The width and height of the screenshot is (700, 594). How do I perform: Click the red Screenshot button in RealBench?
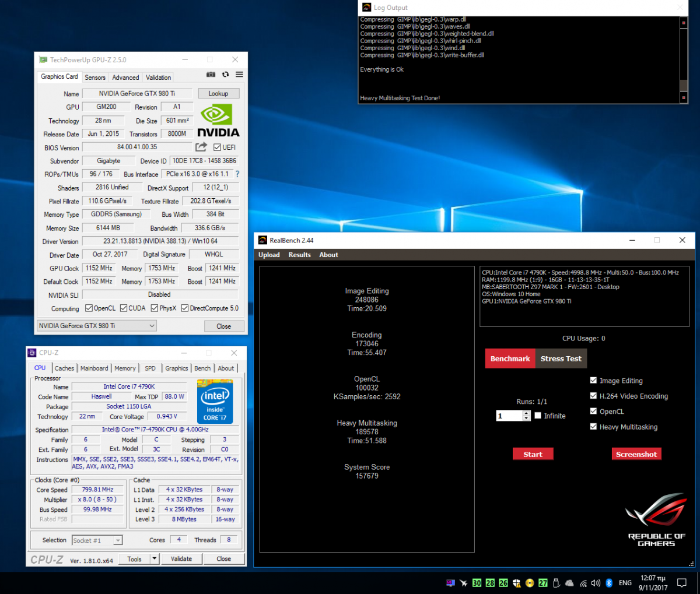point(636,454)
